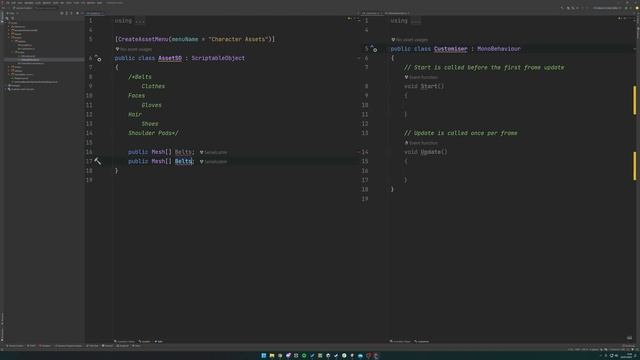Click the ScriptableObject base type
Viewport: 640px width, 360px height.
click(218, 58)
